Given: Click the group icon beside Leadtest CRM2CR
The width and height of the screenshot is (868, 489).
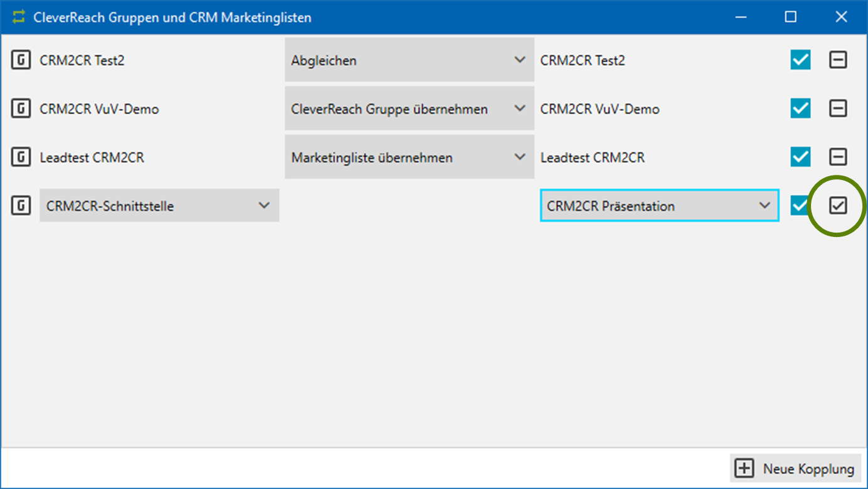Looking at the screenshot, I should pyautogui.click(x=21, y=157).
